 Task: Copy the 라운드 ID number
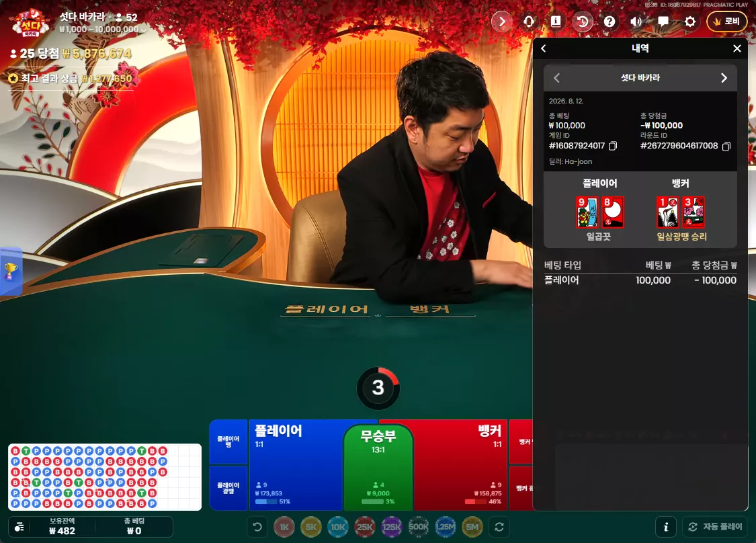coord(726,146)
